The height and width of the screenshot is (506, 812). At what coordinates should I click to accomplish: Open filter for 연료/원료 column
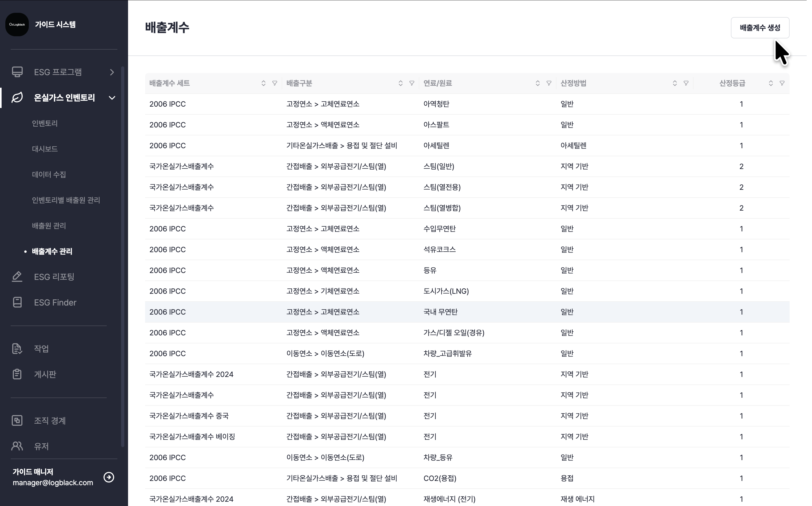549,83
